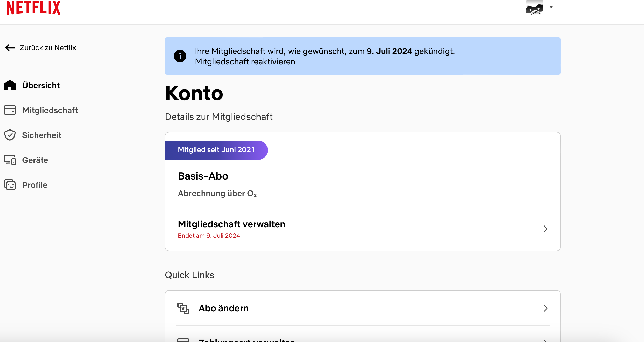This screenshot has width=644, height=342.
Task: Click the chevron beside Mitgliedschaft verwalten
Action: [546, 229]
